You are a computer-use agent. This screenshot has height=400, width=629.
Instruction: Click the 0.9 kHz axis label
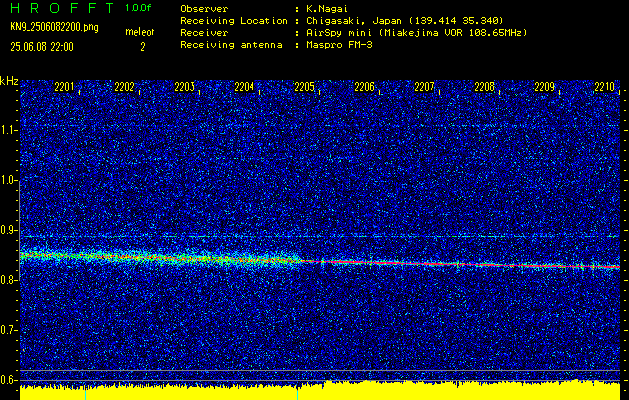point(9,230)
